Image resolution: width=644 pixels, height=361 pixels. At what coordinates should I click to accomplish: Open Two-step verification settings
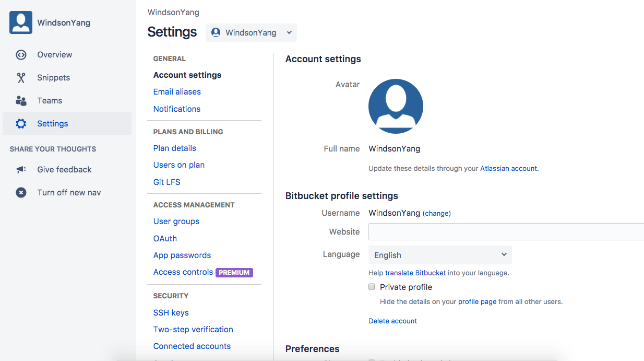pyautogui.click(x=193, y=330)
